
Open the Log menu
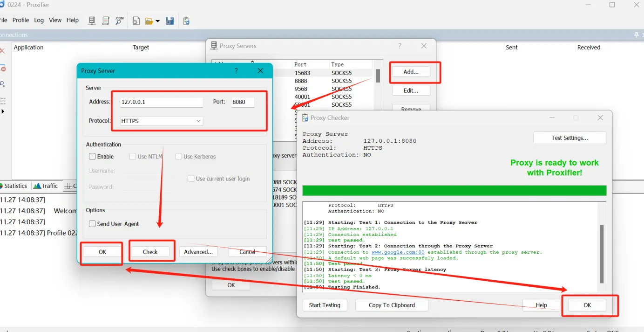pos(39,20)
